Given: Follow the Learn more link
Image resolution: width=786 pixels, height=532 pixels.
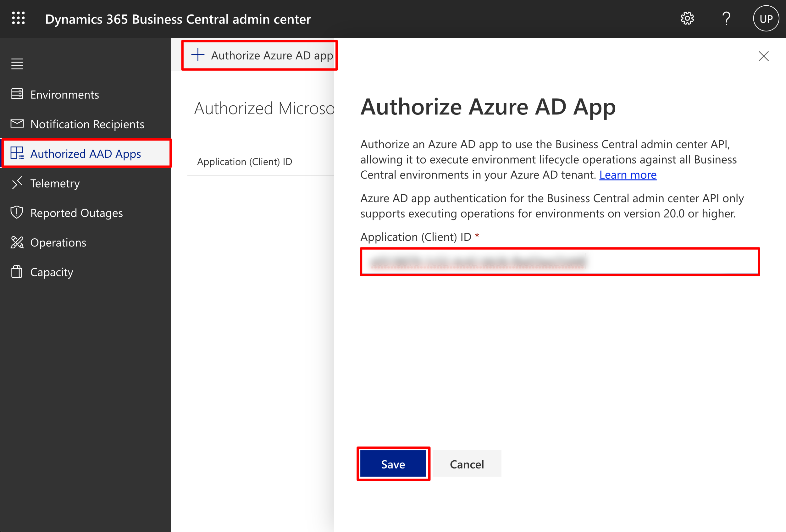Looking at the screenshot, I should (x=628, y=175).
